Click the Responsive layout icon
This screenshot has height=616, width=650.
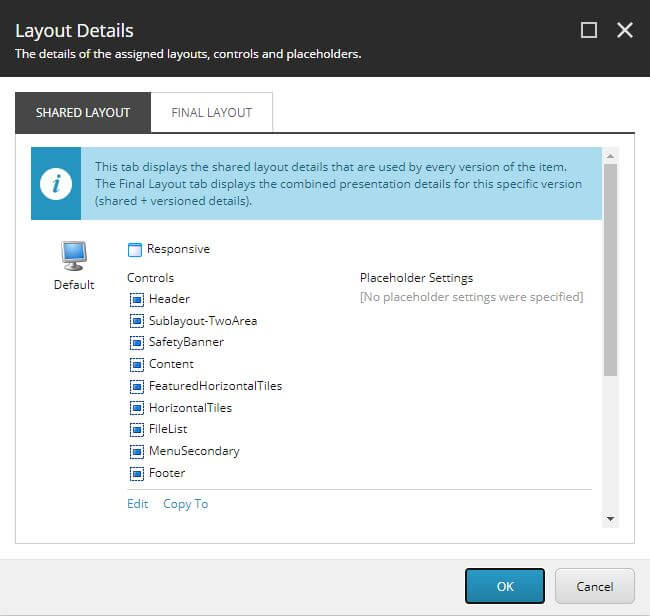pos(135,250)
